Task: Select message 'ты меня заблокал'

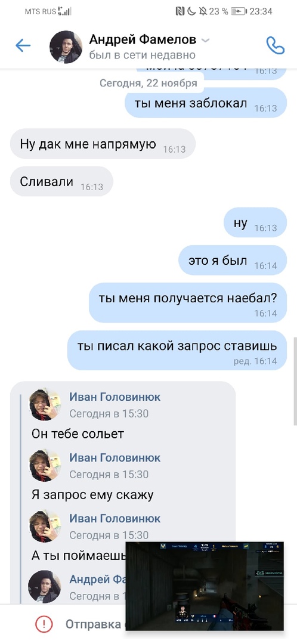Action: click(206, 101)
